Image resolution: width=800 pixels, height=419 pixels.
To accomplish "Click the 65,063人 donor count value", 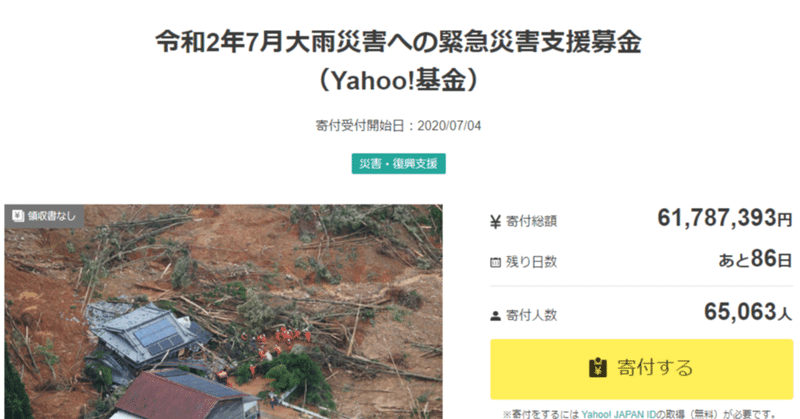I will pos(748,312).
